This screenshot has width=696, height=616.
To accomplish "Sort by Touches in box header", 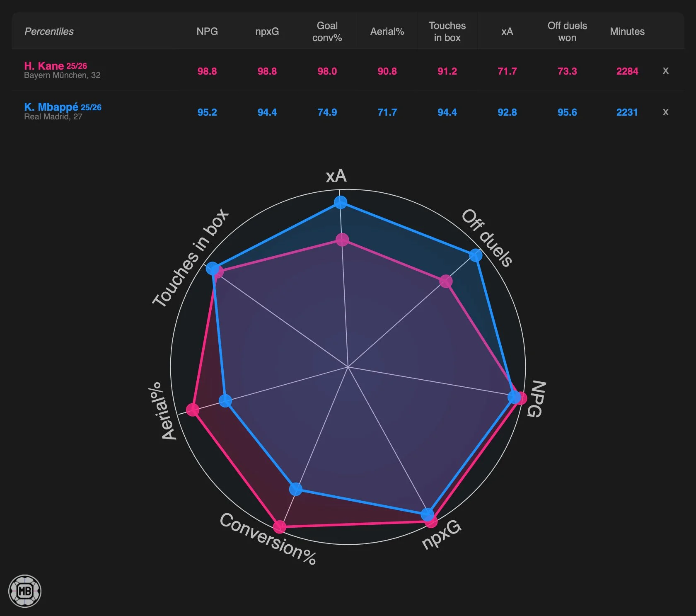I will click(447, 32).
